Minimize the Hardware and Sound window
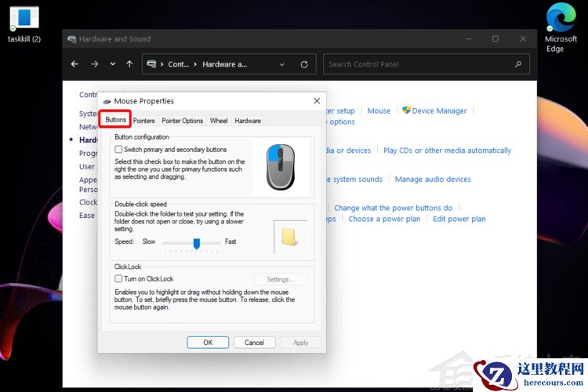The image size is (588, 392). coord(468,38)
